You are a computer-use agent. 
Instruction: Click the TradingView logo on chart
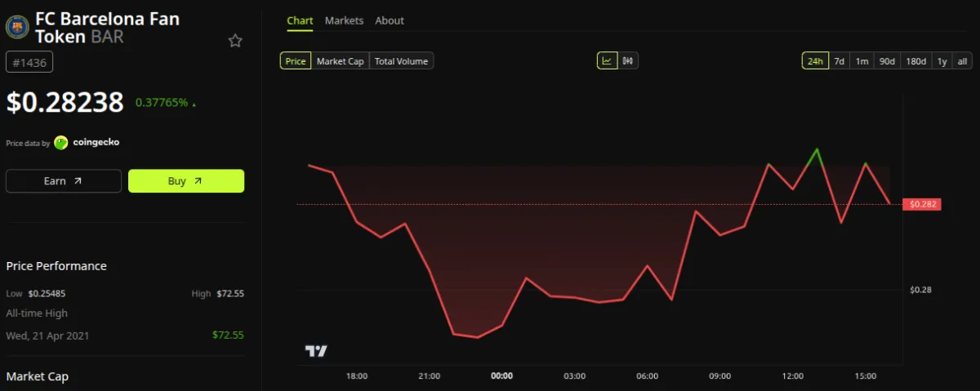coord(316,351)
